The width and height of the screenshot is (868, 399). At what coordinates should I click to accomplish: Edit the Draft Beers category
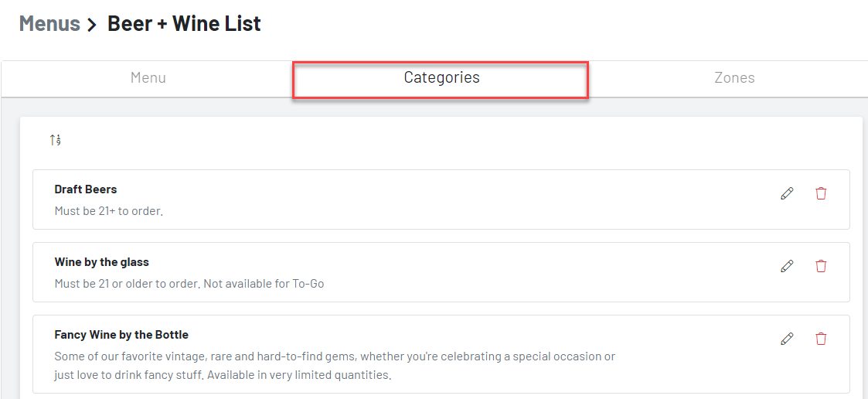pyautogui.click(x=787, y=193)
